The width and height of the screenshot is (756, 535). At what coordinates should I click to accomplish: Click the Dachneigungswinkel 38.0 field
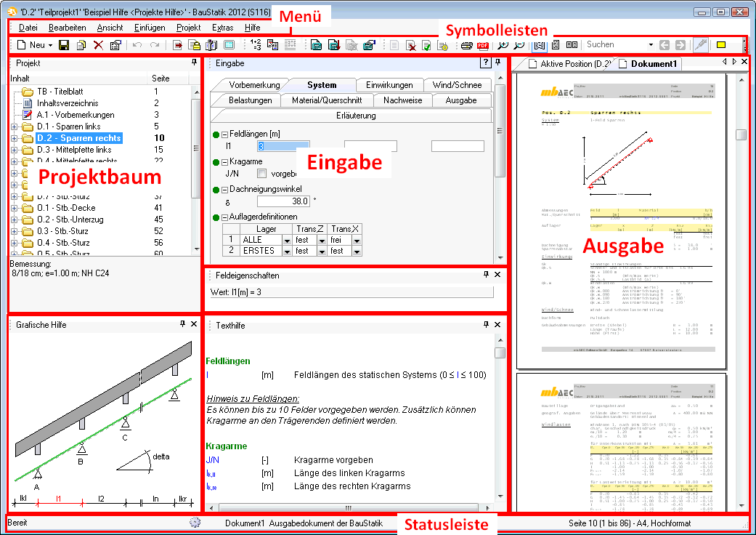coord(283,201)
